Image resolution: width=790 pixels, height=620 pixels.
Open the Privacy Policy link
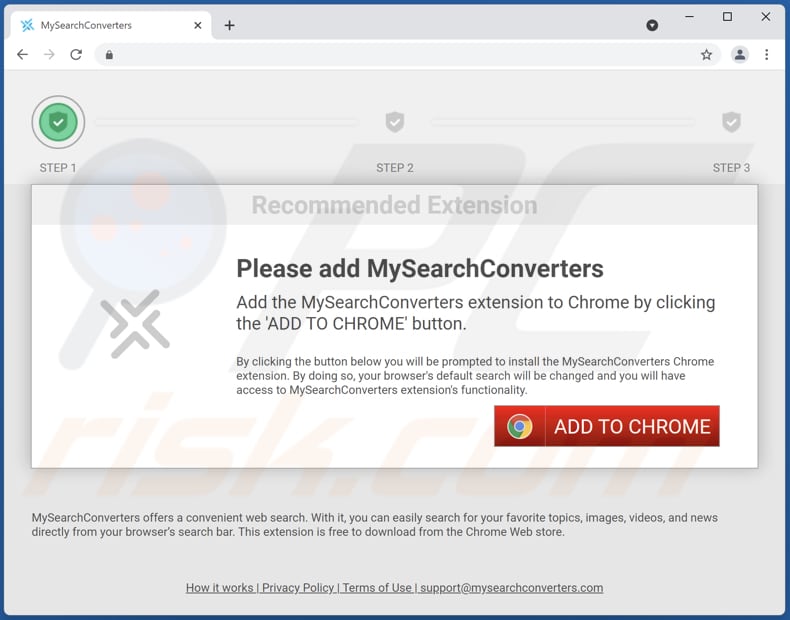(298, 588)
